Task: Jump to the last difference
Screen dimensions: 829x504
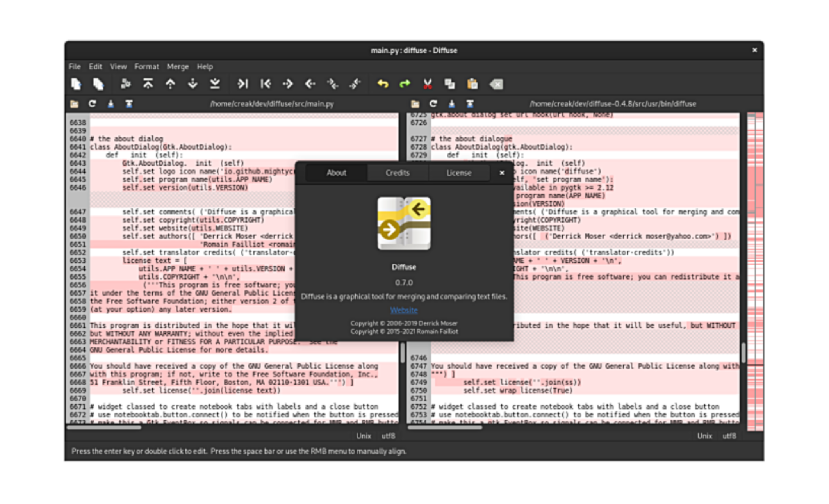Action: coord(215,84)
